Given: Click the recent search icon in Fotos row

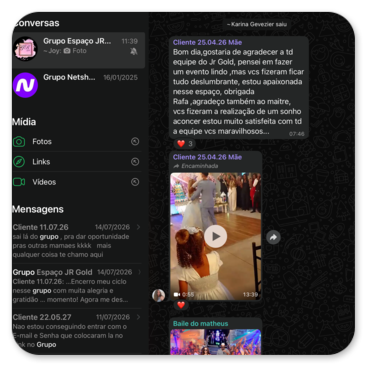Looking at the screenshot, I should pos(135,141).
